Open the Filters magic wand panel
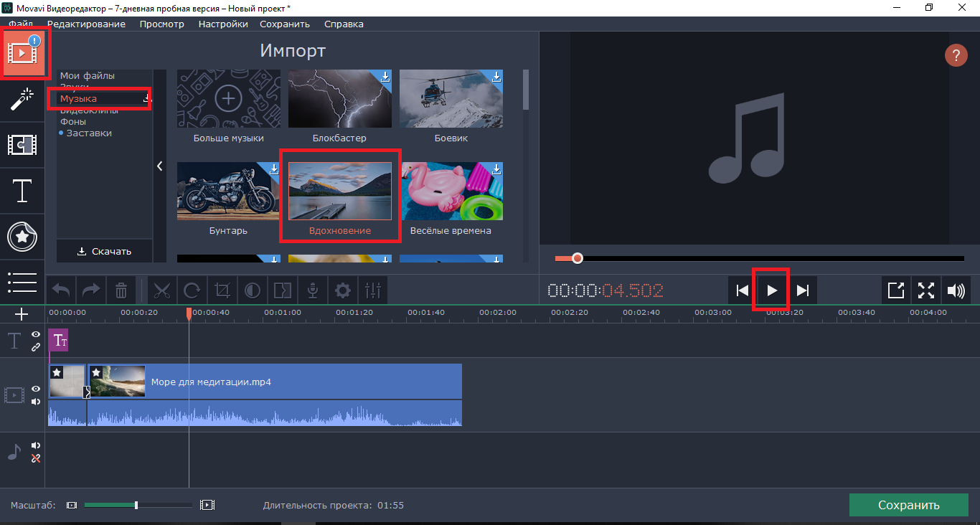The height and width of the screenshot is (525, 980). click(22, 99)
